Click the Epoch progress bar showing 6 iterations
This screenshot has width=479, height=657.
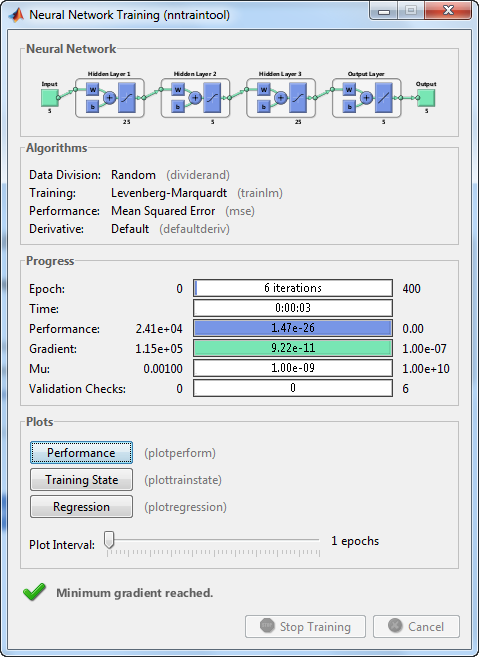(x=293, y=288)
